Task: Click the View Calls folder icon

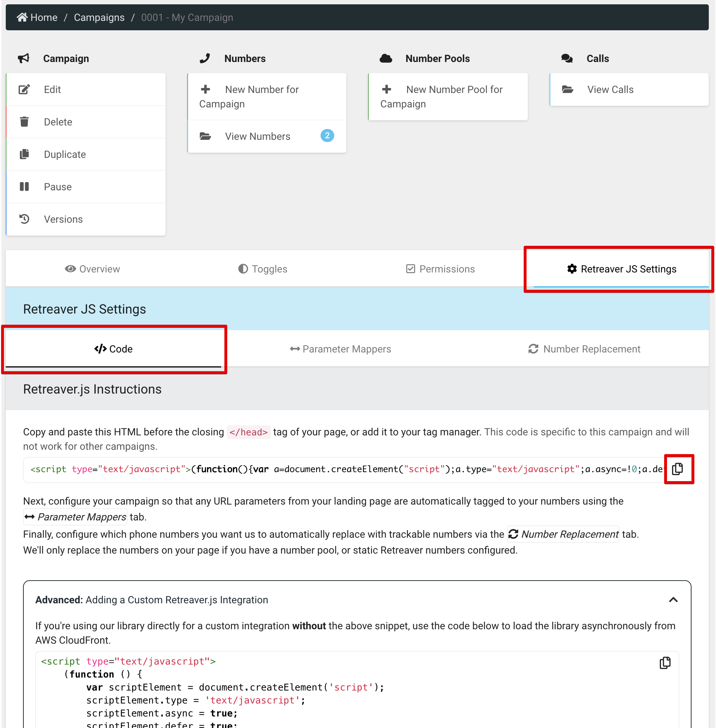Action: pyautogui.click(x=568, y=89)
